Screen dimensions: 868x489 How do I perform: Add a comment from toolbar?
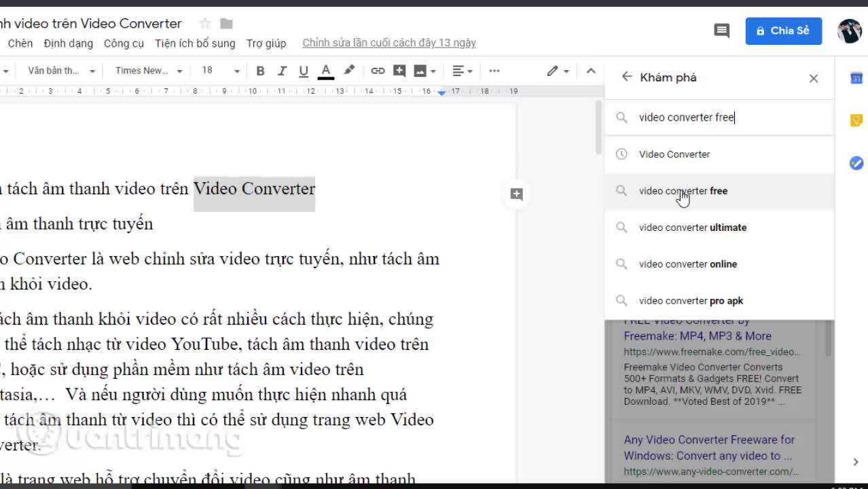[x=399, y=71]
